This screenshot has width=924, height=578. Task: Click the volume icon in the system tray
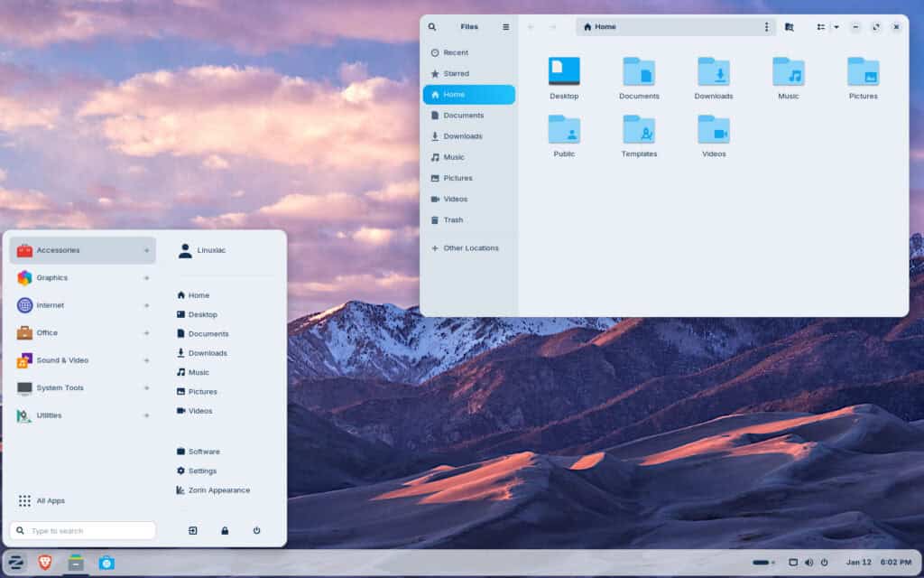(x=809, y=562)
